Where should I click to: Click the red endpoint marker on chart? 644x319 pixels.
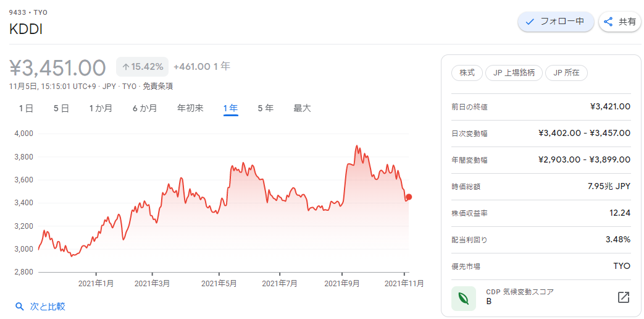(x=409, y=197)
